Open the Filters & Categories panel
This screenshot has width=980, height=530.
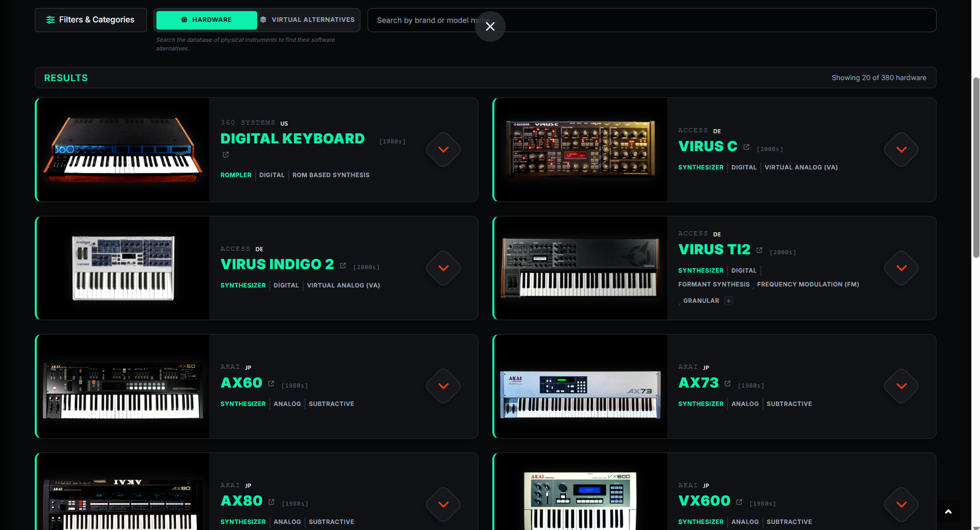[x=91, y=20]
